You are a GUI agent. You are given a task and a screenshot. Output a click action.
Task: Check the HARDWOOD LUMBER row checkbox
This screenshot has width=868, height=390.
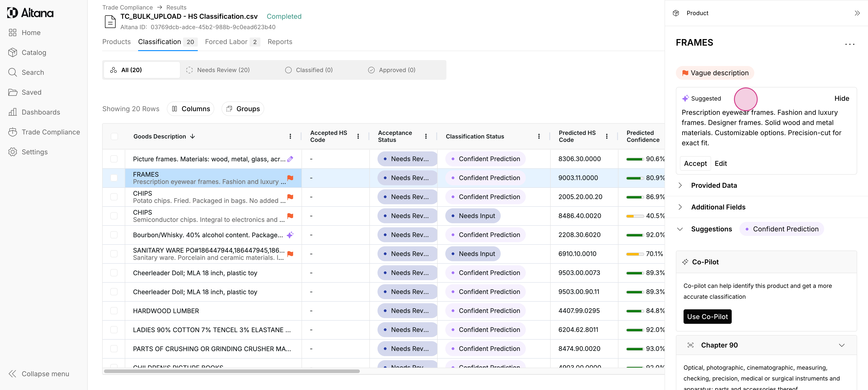[114, 311]
